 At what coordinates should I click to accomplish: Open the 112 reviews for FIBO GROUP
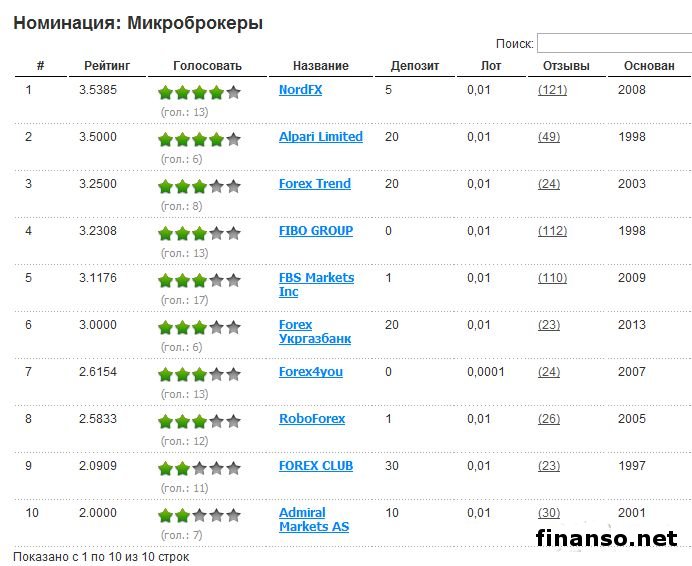[552, 231]
